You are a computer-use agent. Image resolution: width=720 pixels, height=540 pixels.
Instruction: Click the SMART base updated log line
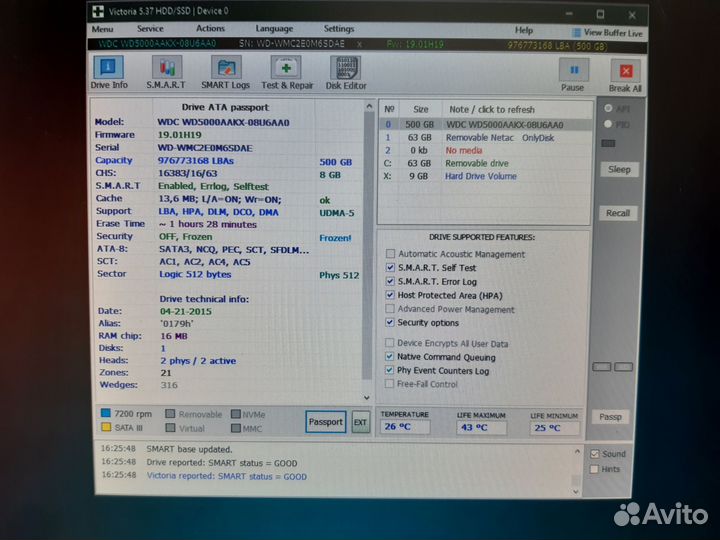(189, 449)
